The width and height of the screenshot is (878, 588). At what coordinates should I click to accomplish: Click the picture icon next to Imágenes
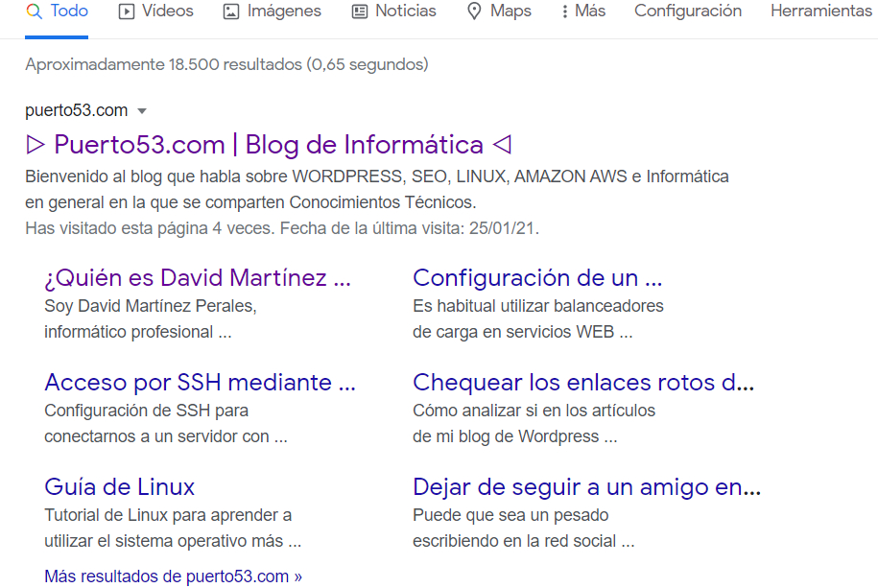pyautogui.click(x=231, y=12)
